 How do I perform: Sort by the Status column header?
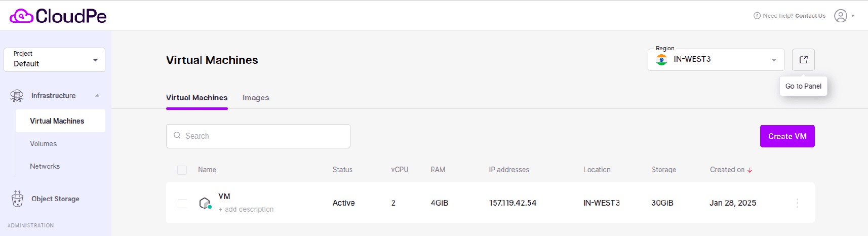point(342,170)
